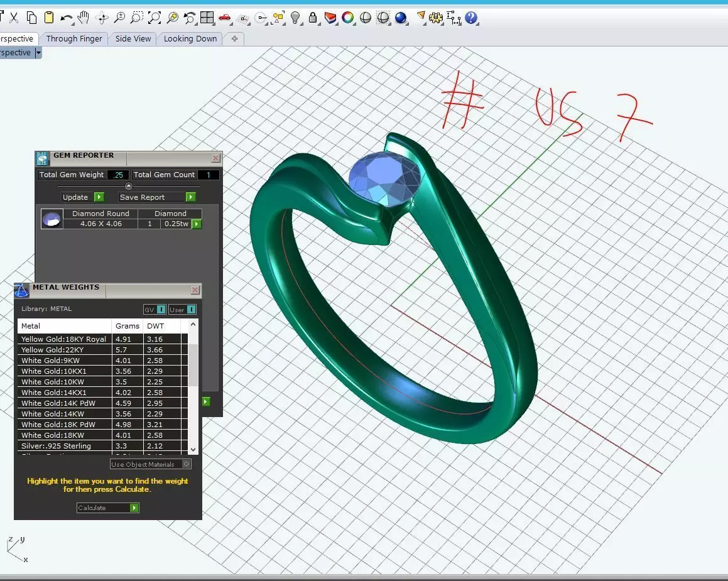Click the Dimension tool icon
Screen dimensions: 728x581
454,18
